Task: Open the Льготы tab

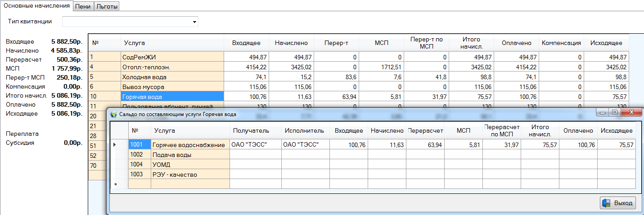Action: (x=107, y=6)
